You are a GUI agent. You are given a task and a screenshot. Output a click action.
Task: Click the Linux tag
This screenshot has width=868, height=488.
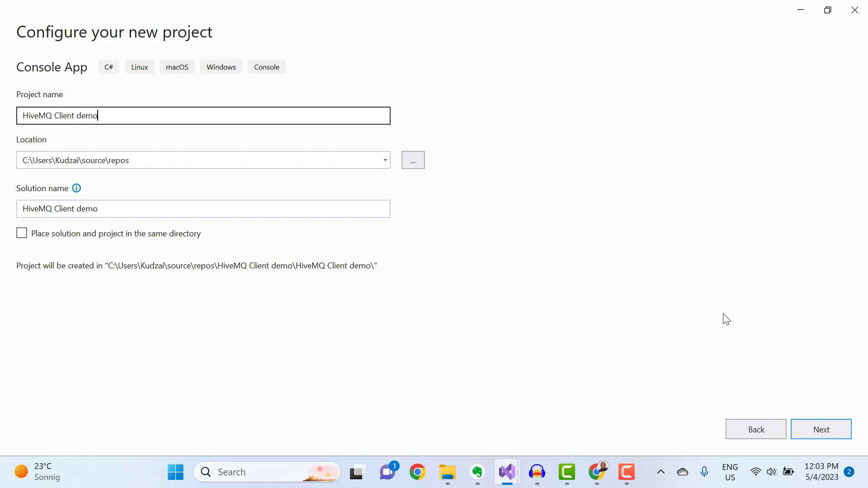139,67
